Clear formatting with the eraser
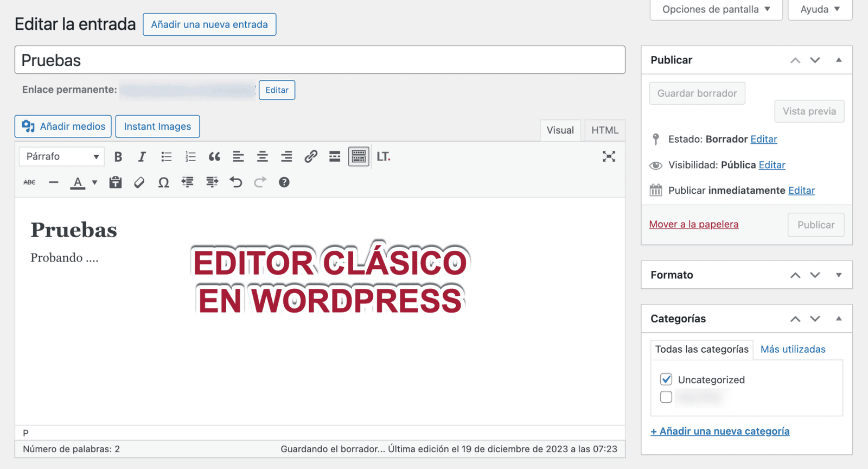This screenshot has height=469, width=868. (x=139, y=182)
